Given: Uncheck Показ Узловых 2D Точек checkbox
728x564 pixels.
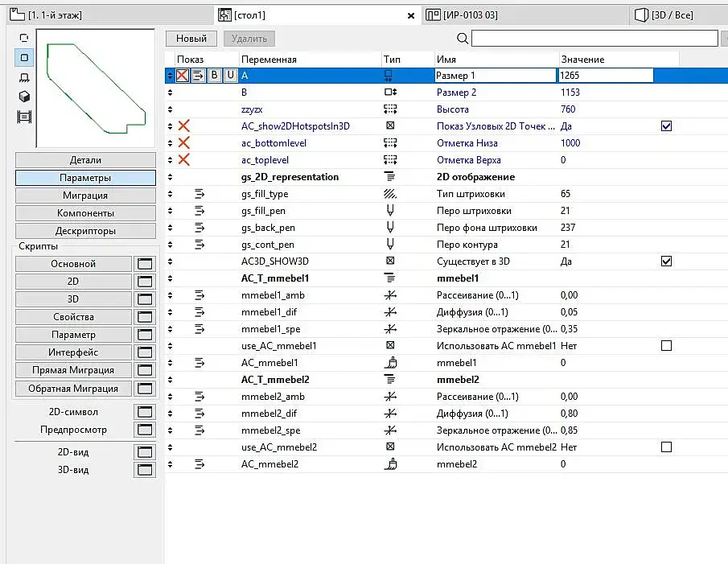Looking at the screenshot, I should (666, 126).
